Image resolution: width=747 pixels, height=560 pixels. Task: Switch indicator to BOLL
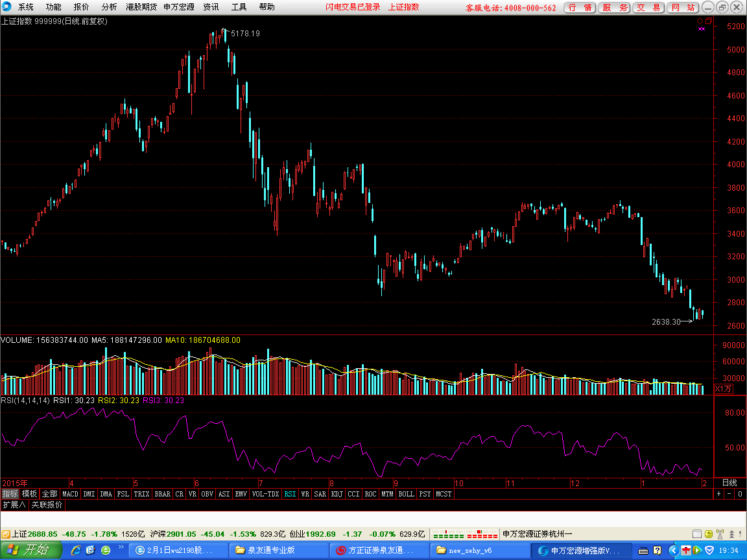click(x=406, y=494)
